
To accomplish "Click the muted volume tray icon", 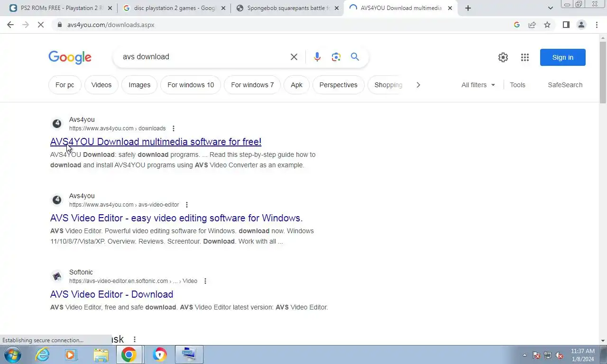I will [x=560, y=355].
